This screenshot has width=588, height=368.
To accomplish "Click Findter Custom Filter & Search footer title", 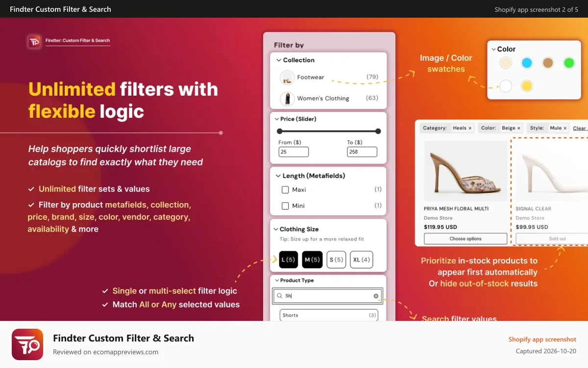I will [x=123, y=338].
